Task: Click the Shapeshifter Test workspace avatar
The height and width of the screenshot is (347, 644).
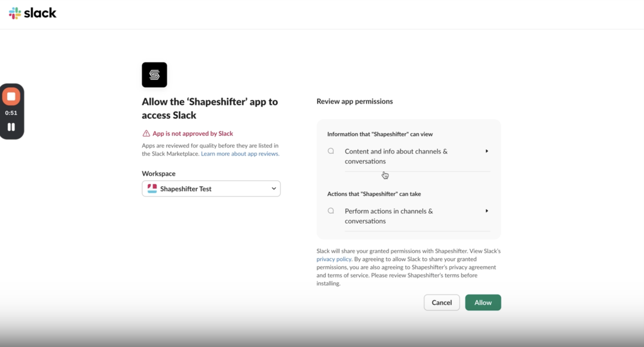Action: click(152, 189)
